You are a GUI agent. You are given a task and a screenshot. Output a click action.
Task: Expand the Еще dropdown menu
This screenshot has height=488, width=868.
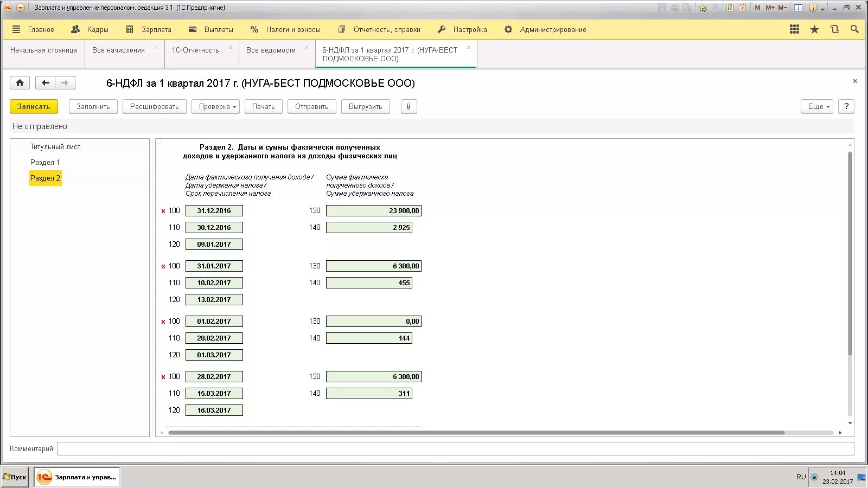tap(817, 106)
